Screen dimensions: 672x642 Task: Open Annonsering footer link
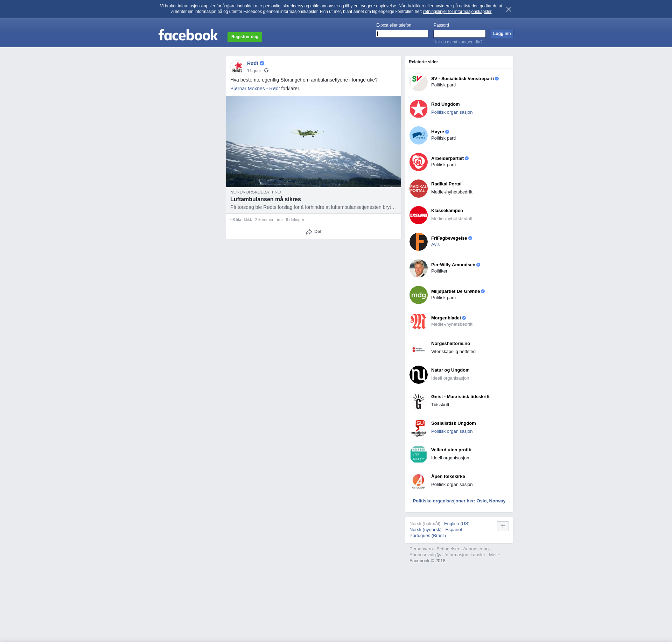click(476, 549)
